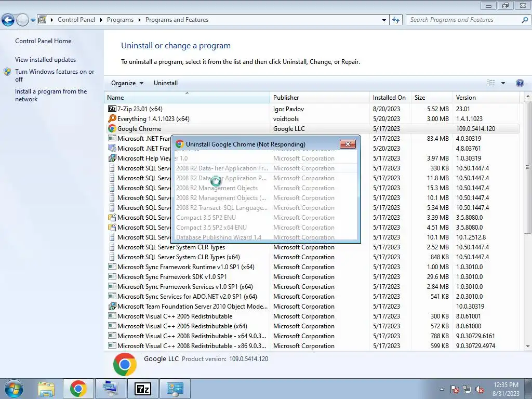Click version 109.0.5414.120 in Chrome row

click(475, 129)
